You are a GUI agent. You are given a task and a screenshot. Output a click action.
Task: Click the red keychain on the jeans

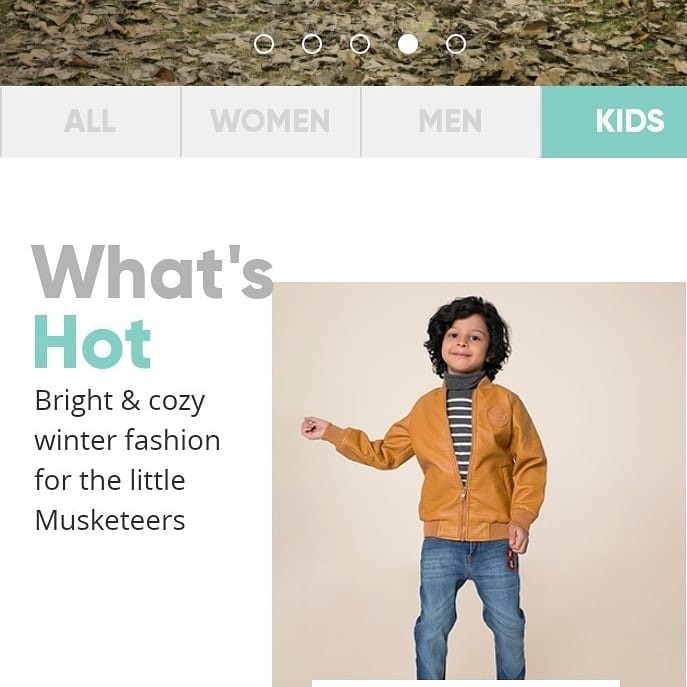coord(511,560)
